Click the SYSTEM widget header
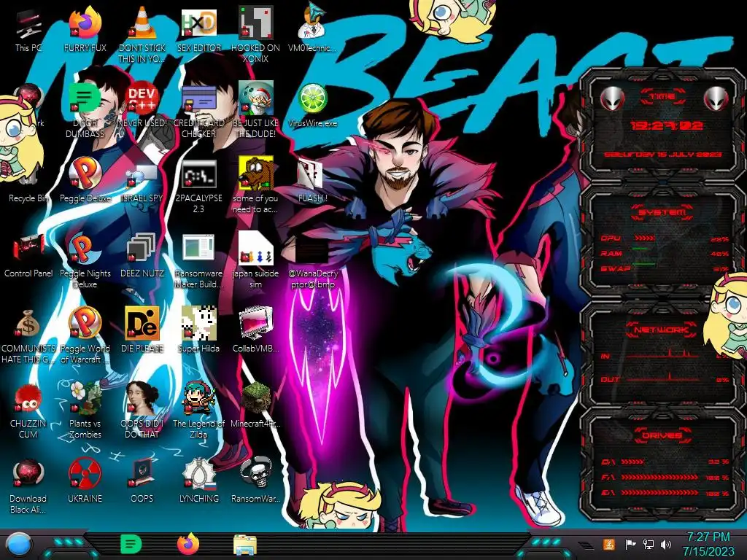The image size is (747, 560). (662, 212)
